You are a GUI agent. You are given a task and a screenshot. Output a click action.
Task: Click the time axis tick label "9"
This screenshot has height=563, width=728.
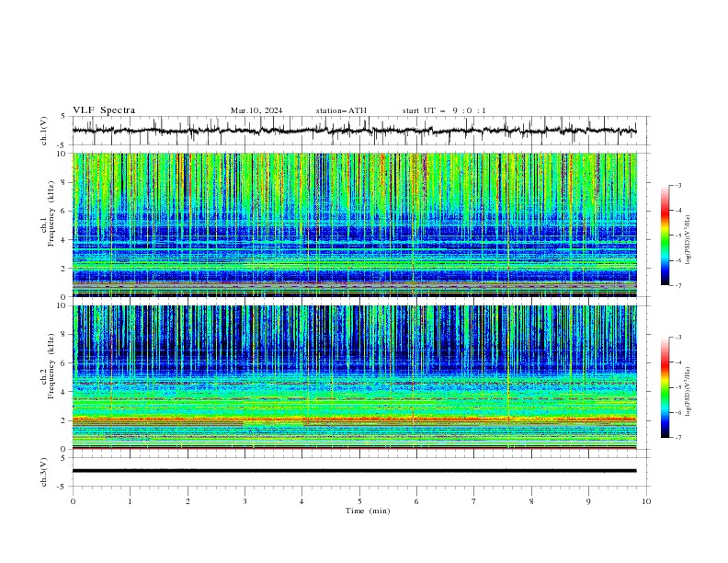(588, 501)
